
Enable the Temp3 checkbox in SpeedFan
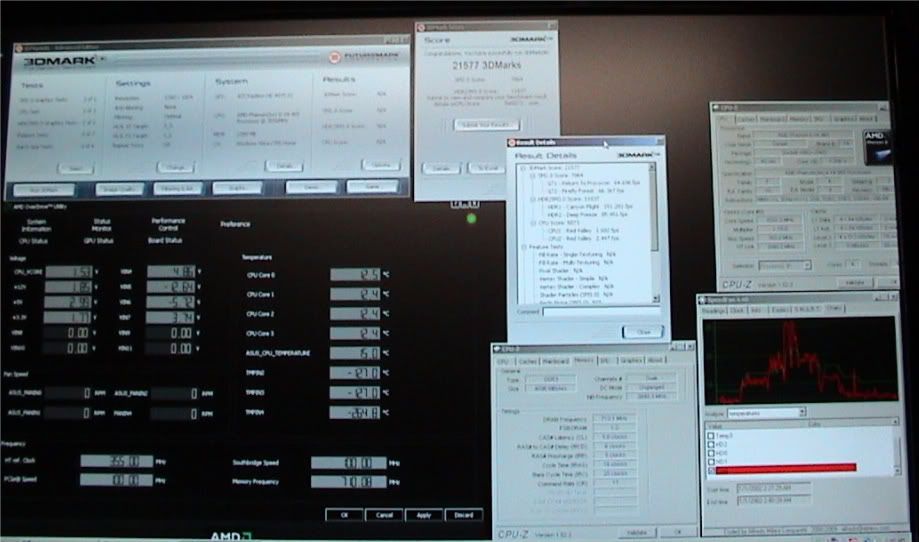coord(710,436)
